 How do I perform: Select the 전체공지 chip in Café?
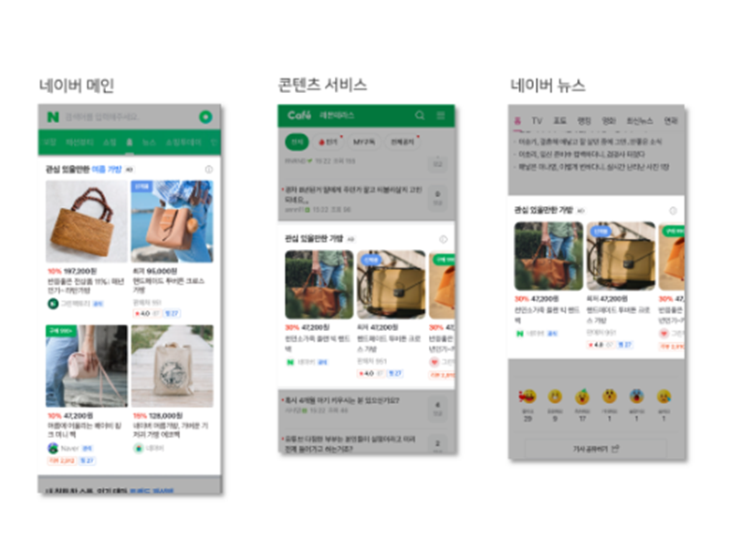click(403, 142)
